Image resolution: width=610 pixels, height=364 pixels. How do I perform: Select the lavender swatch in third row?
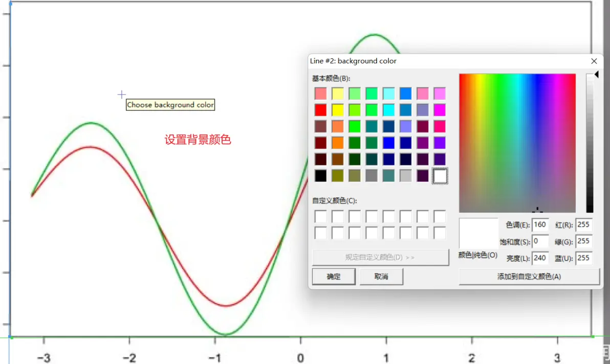point(405,126)
